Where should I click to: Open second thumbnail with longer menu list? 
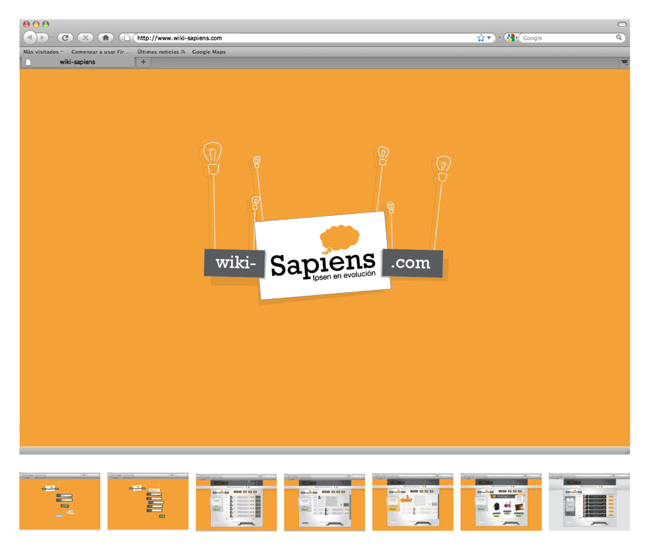pos(148,501)
